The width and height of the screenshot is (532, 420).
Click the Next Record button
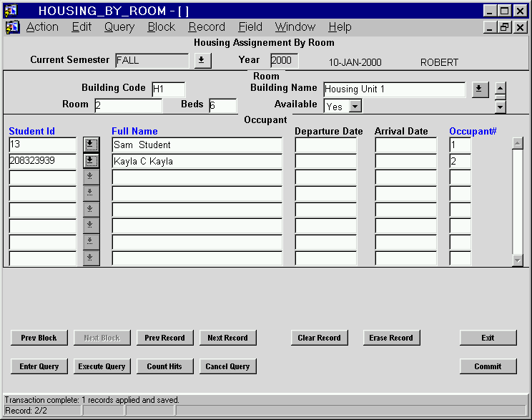point(227,338)
